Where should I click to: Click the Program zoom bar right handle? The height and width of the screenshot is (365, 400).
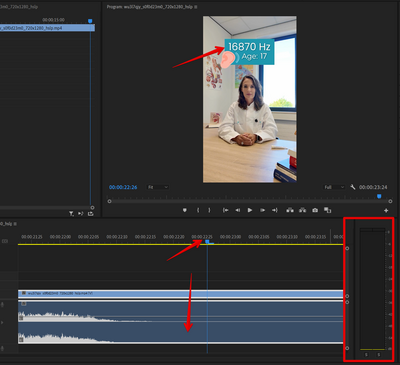(x=390, y=201)
